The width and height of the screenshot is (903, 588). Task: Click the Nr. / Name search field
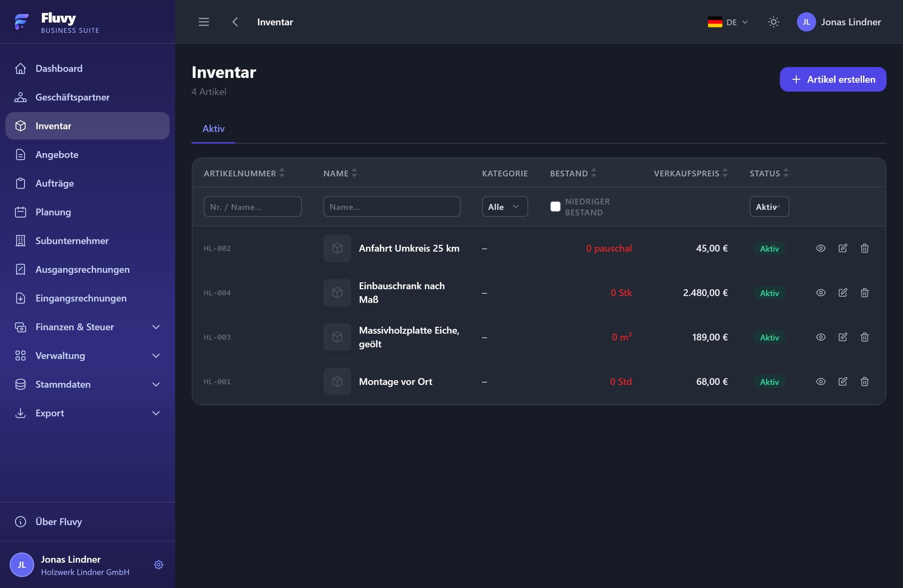pyautogui.click(x=252, y=206)
